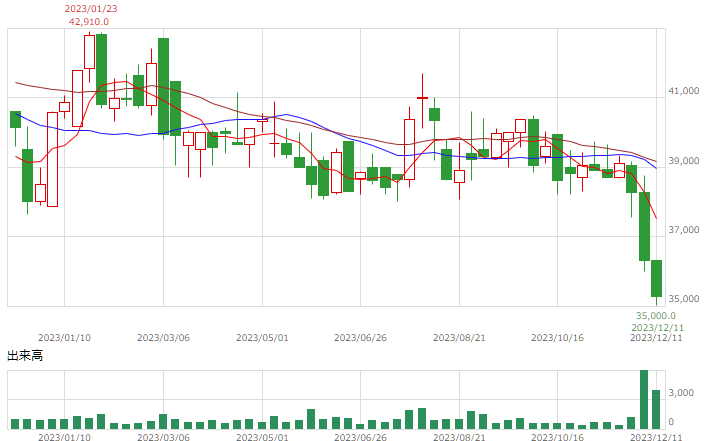Click the 0 volume axis label
The height and width of the screenshot is (441, 709).
pos(671,422)
